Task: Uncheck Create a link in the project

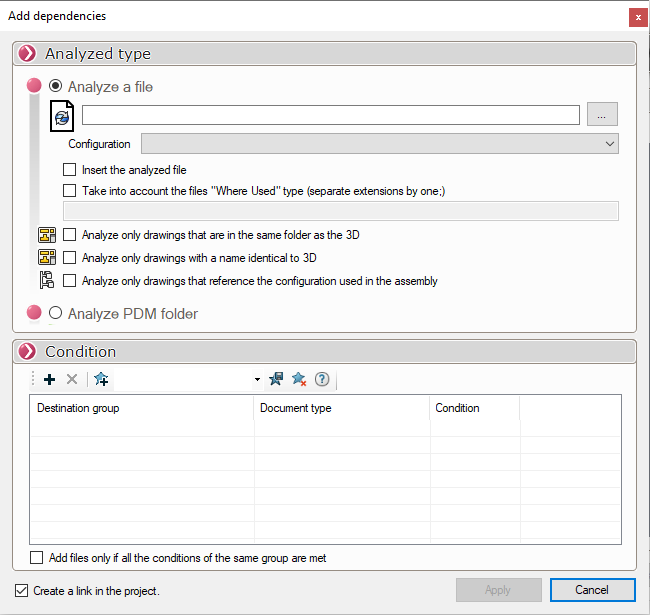Action: point(22,590)
